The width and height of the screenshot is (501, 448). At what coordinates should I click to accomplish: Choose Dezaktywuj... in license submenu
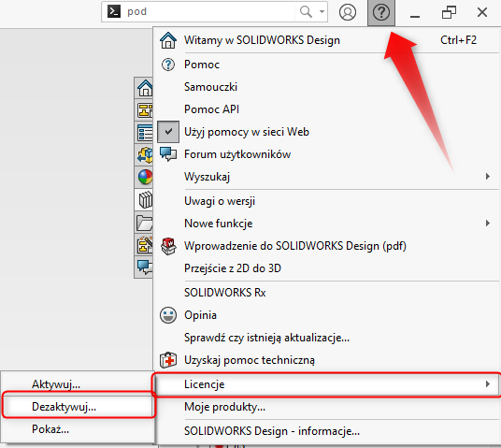[x=78, y=407]
